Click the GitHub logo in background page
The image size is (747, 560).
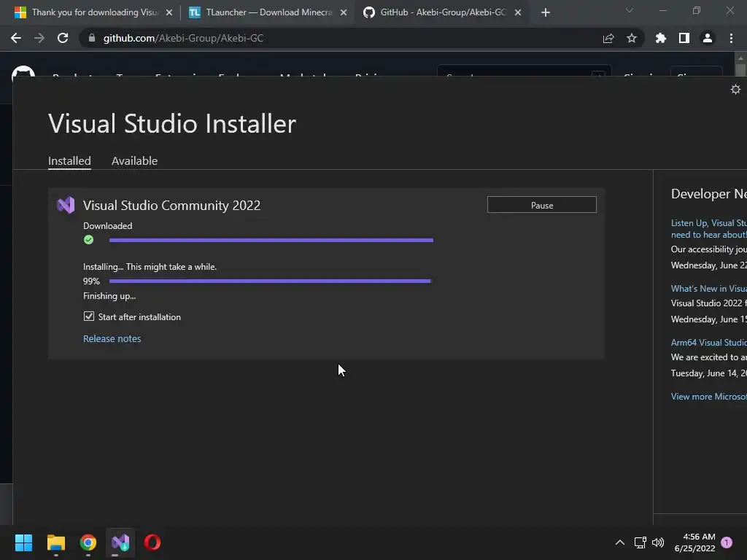pos(23,71)
